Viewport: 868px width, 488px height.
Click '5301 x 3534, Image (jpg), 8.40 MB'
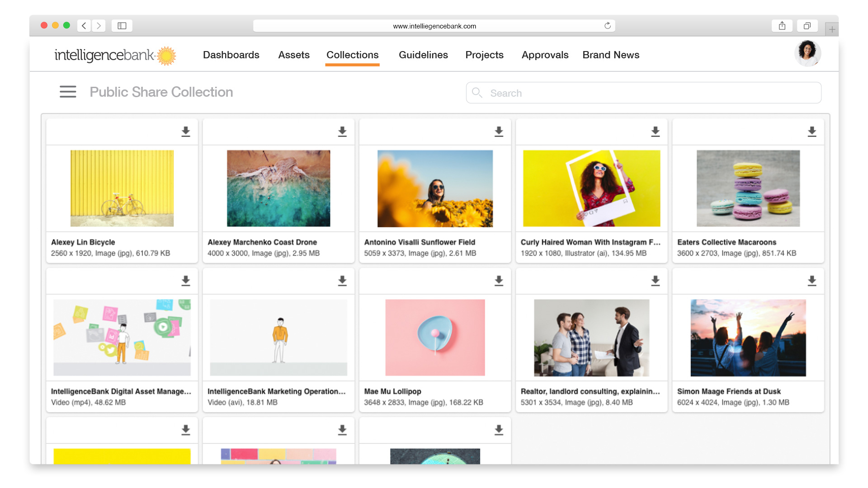coord(576,402)
